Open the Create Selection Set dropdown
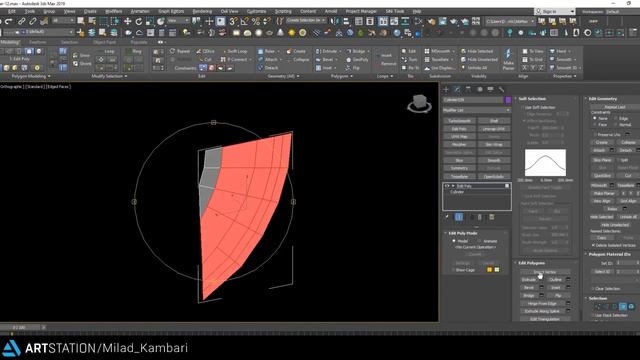Viewport: 640px width, 360px height. [x=305, y=20]
